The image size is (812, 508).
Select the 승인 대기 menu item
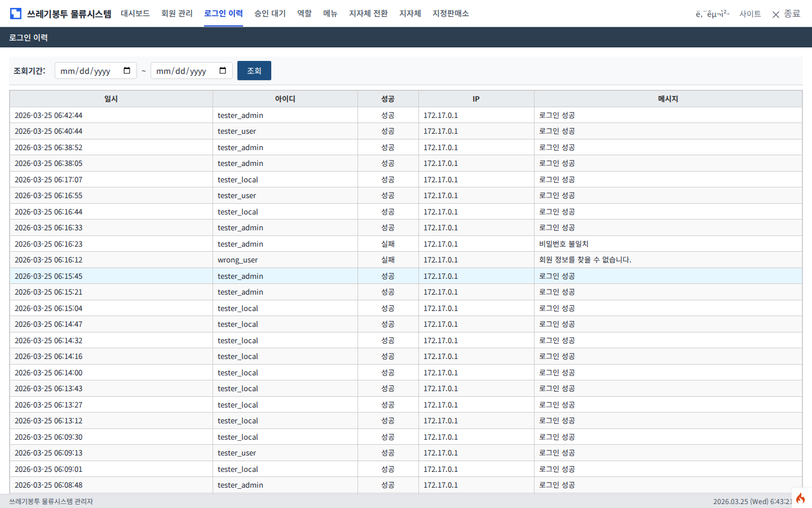point(270,14)
